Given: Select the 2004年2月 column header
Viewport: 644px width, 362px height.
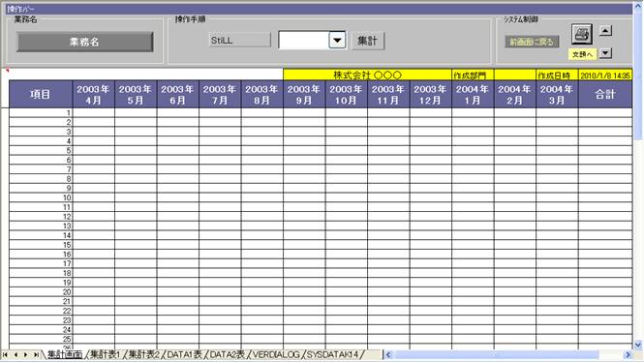Looking at the screenshot, I should tap(514, 95).
